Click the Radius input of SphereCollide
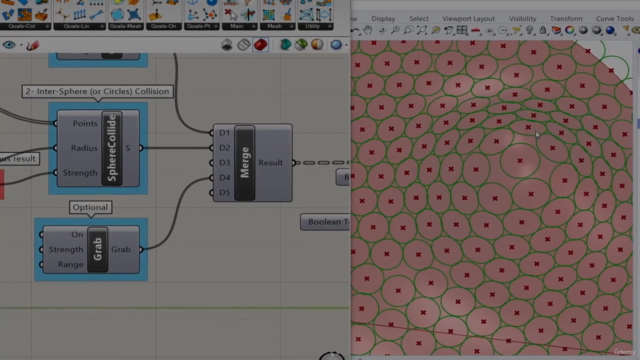The width and height of the screenshot is (640, 360). point(84,148)
